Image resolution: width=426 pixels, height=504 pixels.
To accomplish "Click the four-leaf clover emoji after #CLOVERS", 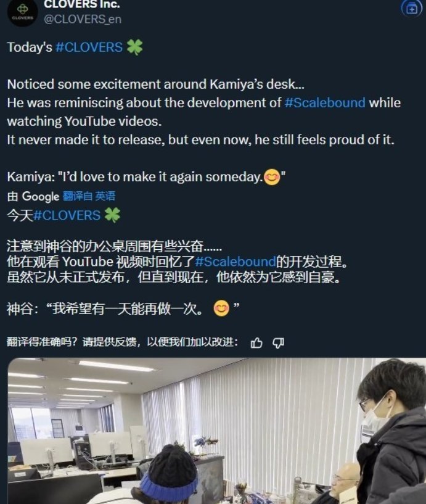I will (x=134, y=48).
